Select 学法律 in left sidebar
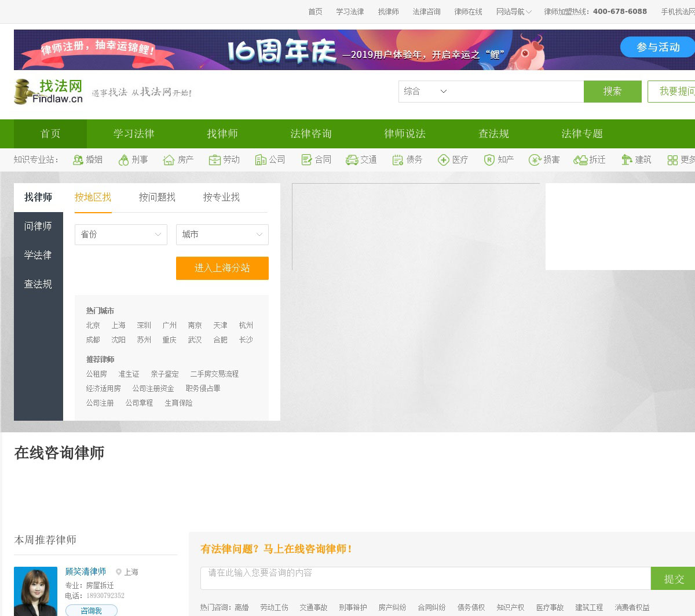This screenshot has width=695, height=616. pyautogui.click(x=38, y=256)
